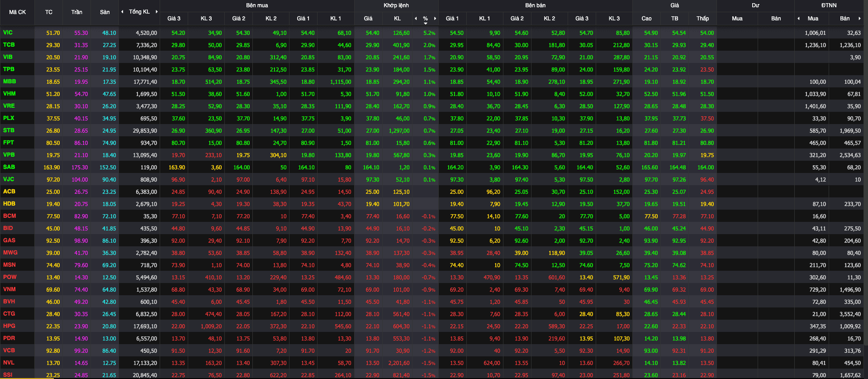The image size is (868, 379).
Task: Click NVL matched volume 2,201,60
Action: (399, 363)
